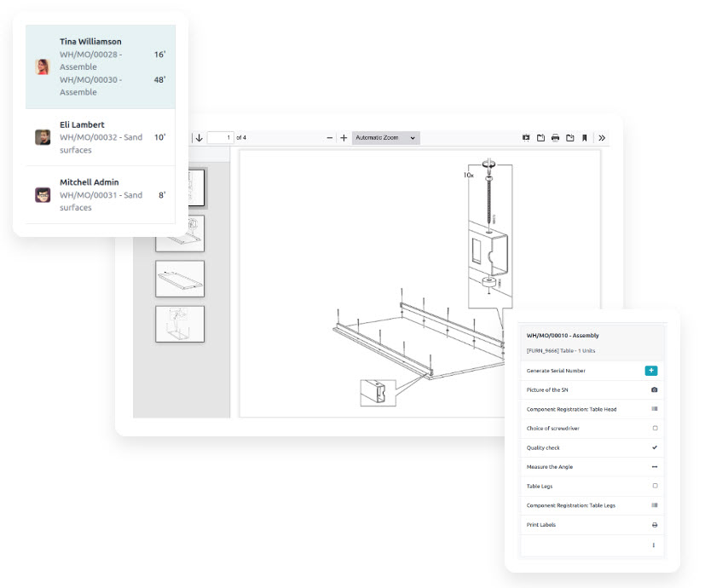Click the Quality check checkmark
Screen dimensions: 728x588
point(654,447)
